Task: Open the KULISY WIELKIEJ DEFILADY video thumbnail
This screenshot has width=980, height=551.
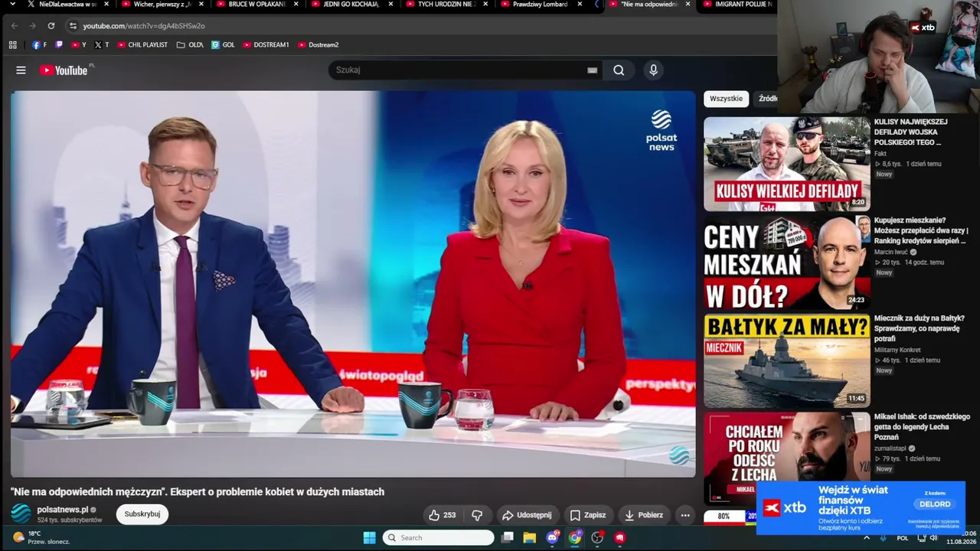Action: 786,164
